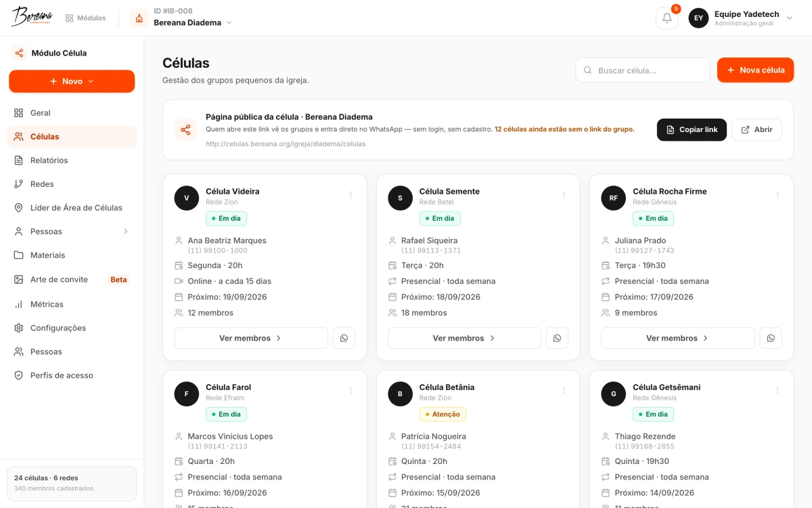The width and height of the screenshot is (812, 508).
Task: Click Ver membros for Célula Videira
Action: (251, 338)
